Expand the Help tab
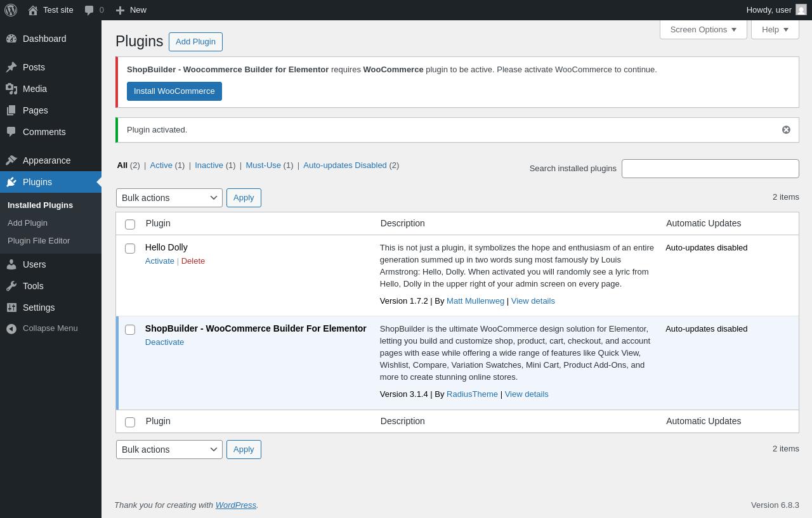Viewport: 812px width, 518px height. (x=775, y=30)
